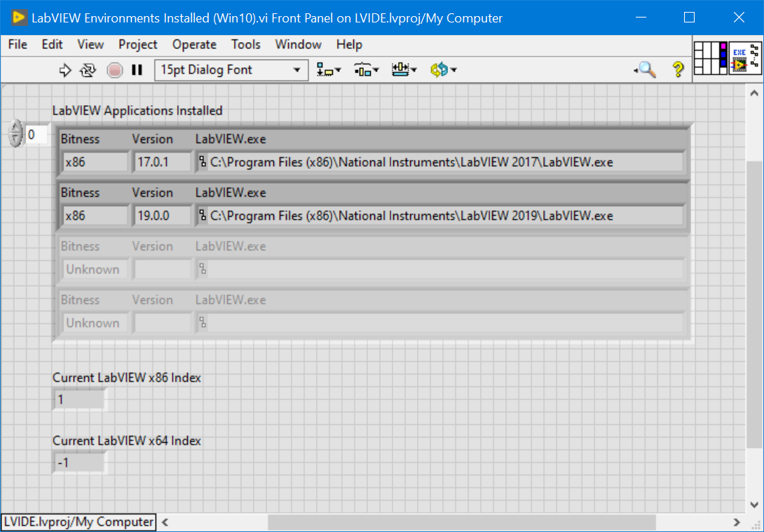Viewport: 764px width, 532px height.
Task: Open the Reorder dropdown
Action: (x=444, y=70)
